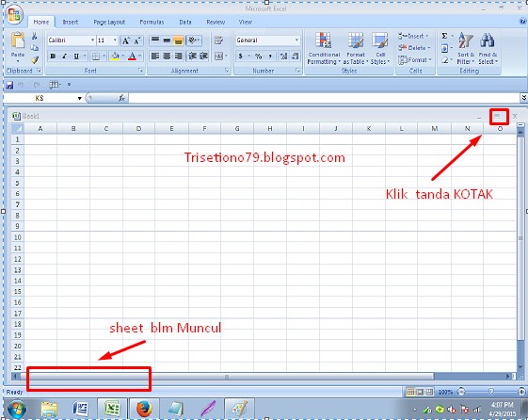This screenshot has height=420, width=528.
Task: Open Conditional Formatting menu
Action: tap(324, 48)
